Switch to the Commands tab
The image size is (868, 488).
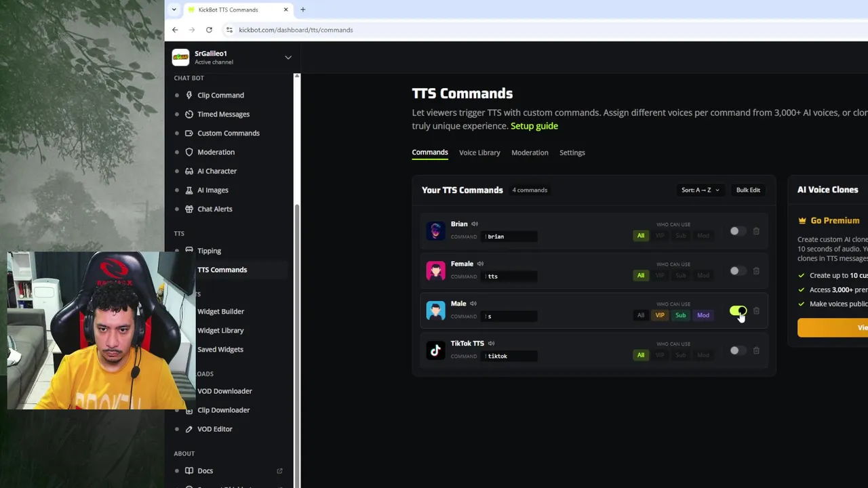[x=430, y=152]
